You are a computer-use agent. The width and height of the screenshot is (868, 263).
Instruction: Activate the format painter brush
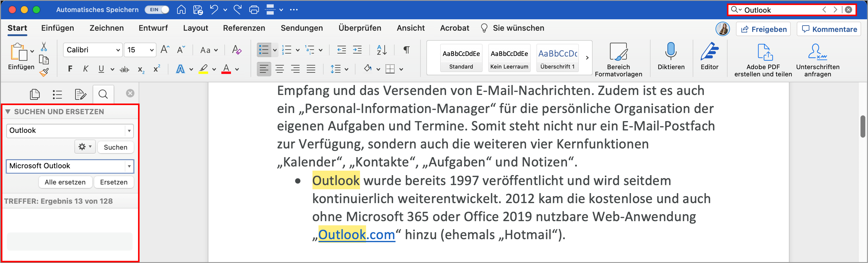click(44, 72)
